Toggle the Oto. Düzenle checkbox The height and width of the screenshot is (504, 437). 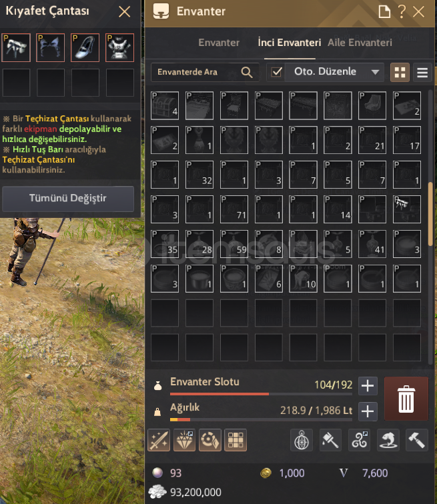coord(276,72)
